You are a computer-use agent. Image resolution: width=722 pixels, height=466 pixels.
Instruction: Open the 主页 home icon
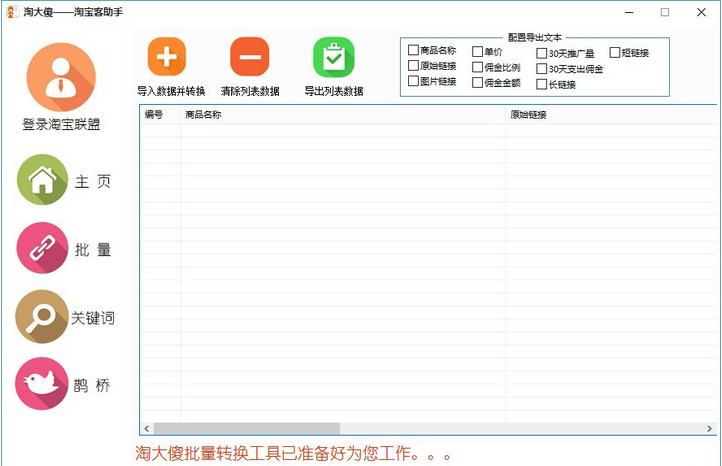[x=42, y=180]
